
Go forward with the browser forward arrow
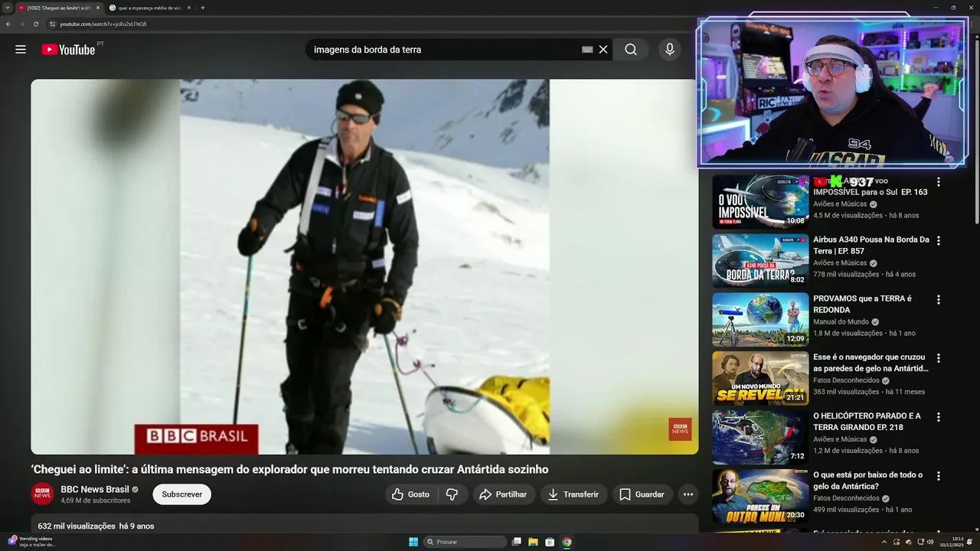21,24
